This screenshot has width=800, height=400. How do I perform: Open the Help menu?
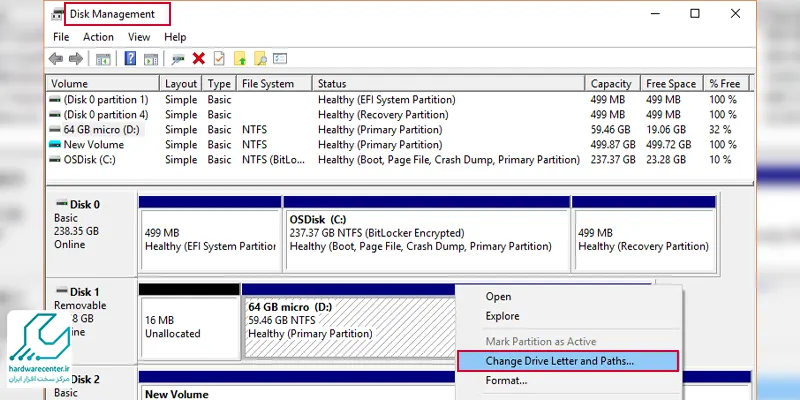click(x=175, y=37)
